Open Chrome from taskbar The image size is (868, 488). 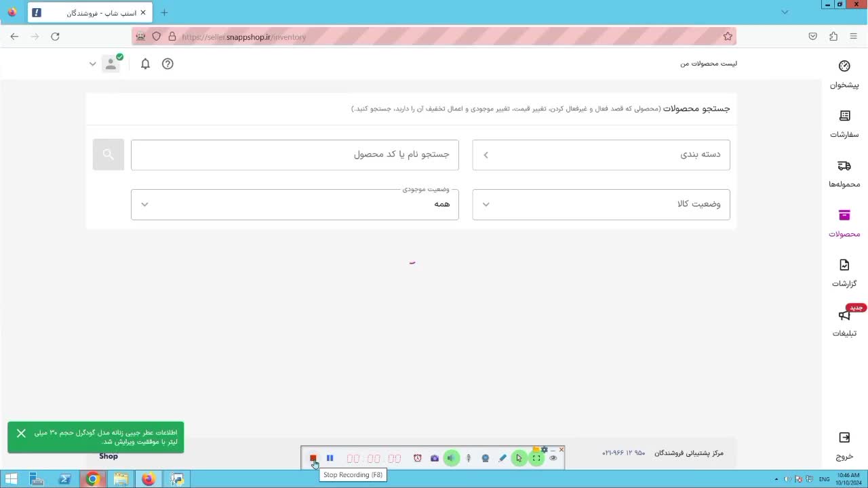(93, 479)
